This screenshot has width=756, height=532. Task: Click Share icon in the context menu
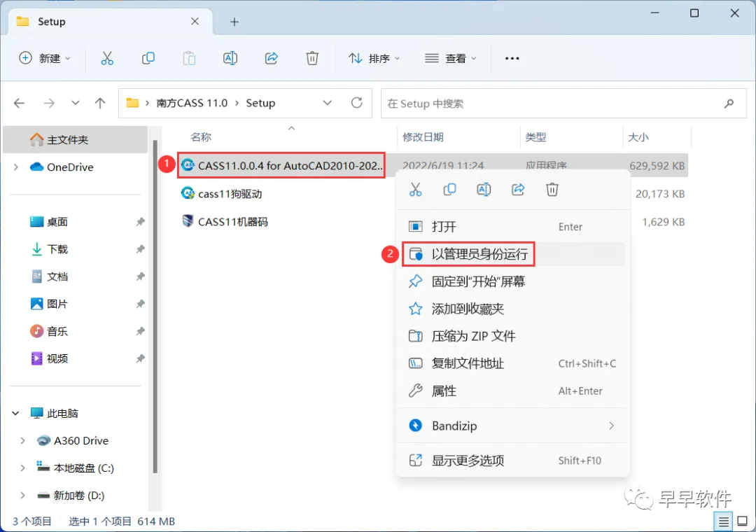tap(518, 190)
